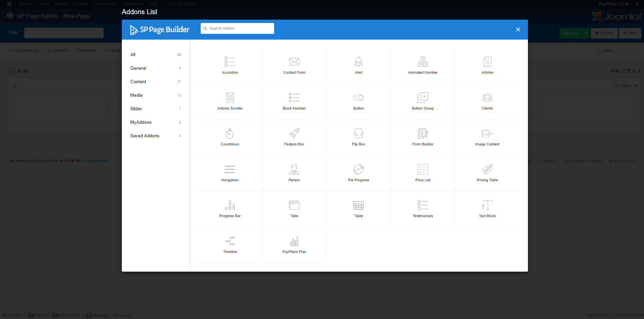Click the Addon button in row

[x=623, y=86]
